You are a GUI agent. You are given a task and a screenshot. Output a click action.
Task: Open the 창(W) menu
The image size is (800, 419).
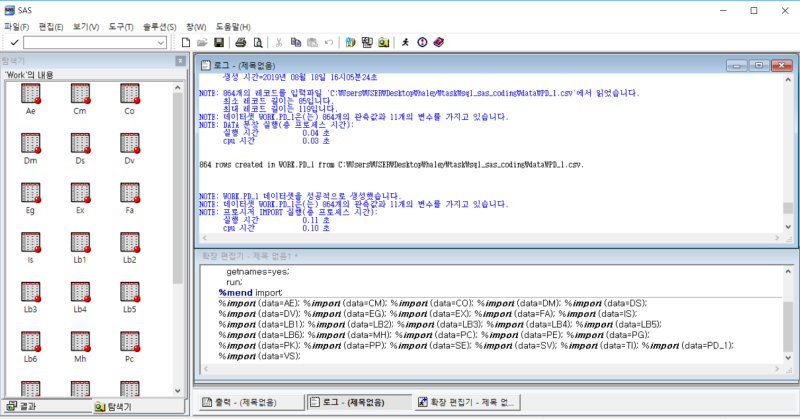point(196,27)
